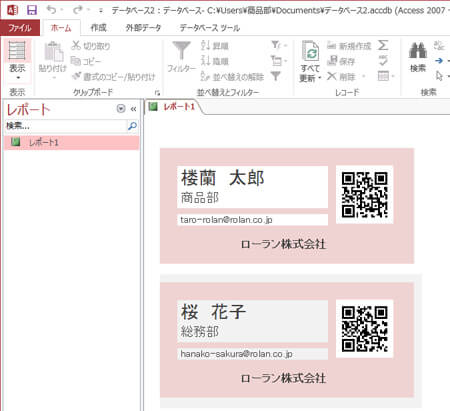Switch to the データベース ツール tab

point(210,28)
